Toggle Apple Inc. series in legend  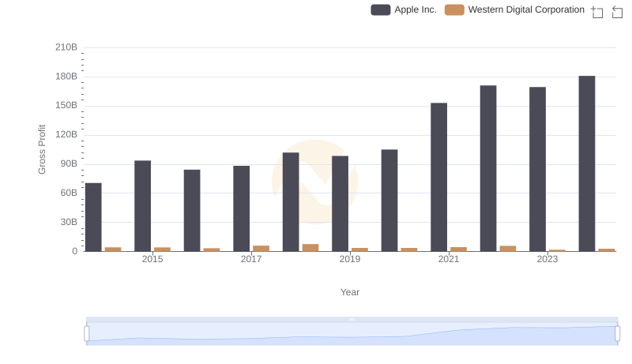tap(404, 9)
